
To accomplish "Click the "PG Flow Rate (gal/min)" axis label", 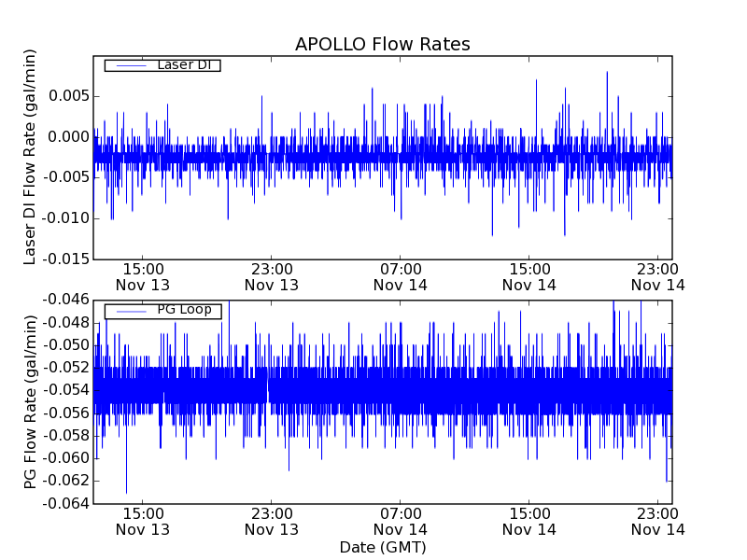I will (x=31, y=401).
